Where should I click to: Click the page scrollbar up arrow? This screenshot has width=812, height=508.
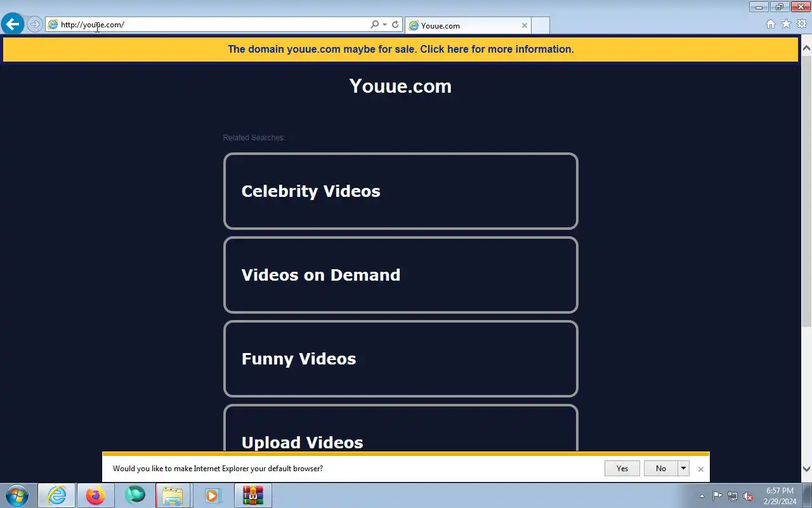(807, 48)
